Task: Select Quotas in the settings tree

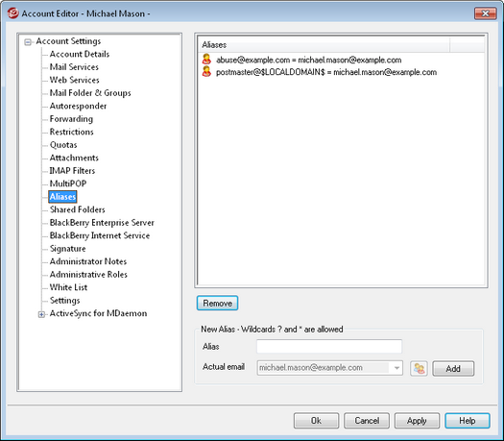Action: coord(63,145)
